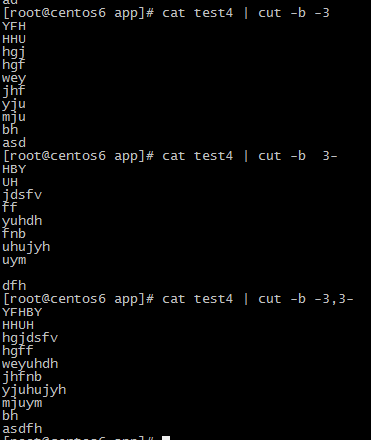The height and width of the screenshot is (440, 371).
Task: Click the first '[root@centos6 app]#' prompt
Action: tap(78, 13)
